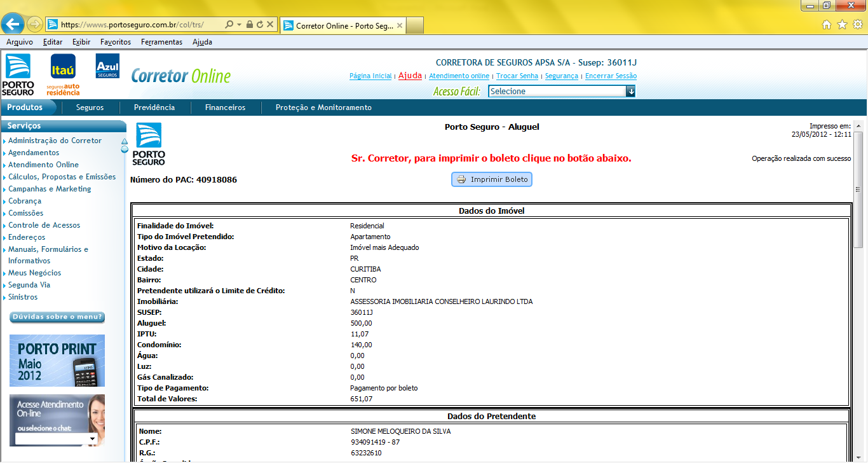Open the Arquivo menu
The image size is (868, 463).
coord(20,42)
